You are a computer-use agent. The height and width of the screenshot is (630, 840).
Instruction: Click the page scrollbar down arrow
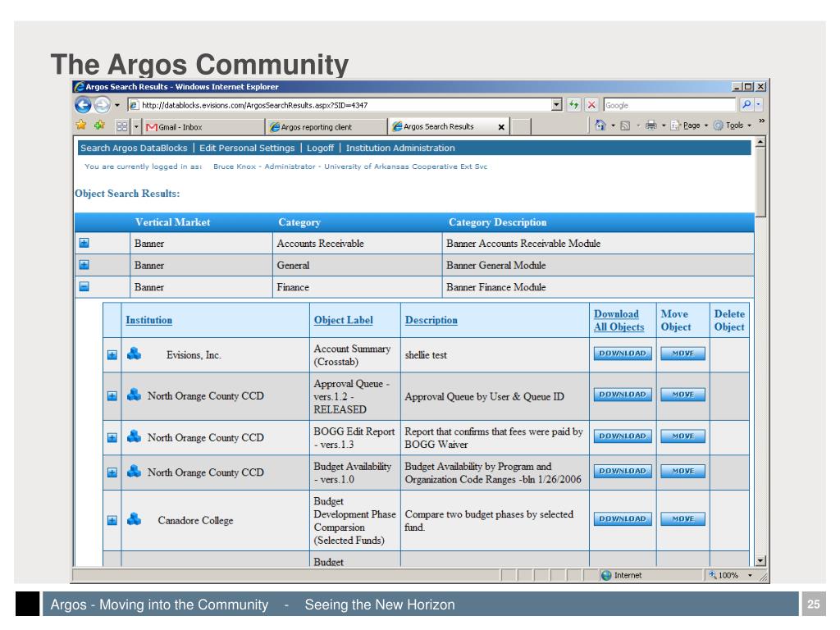tap(760, 561)
